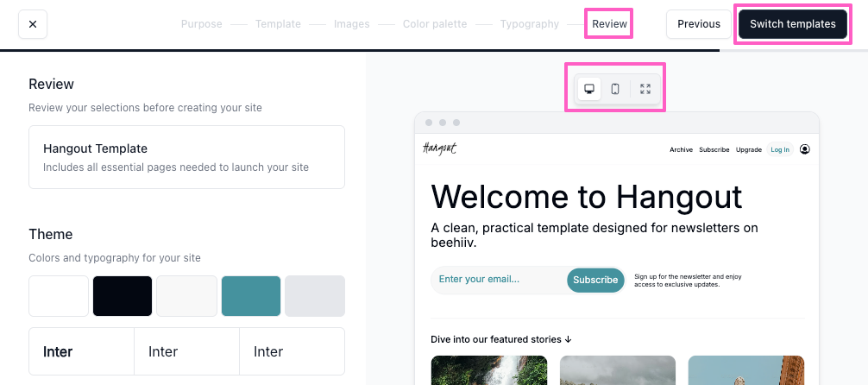Click the Previous button
Image resolution: width=868 pixels, height=385 pixels.
pos(699,24)
